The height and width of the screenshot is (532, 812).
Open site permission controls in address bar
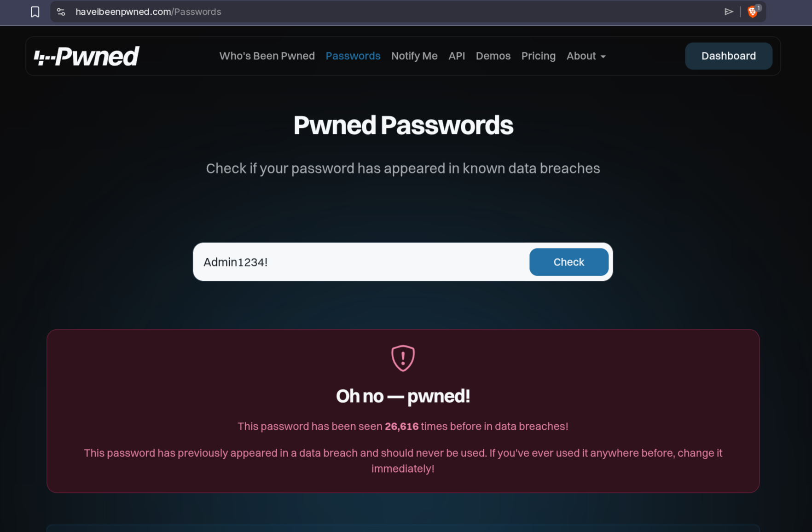pos(61,12)
